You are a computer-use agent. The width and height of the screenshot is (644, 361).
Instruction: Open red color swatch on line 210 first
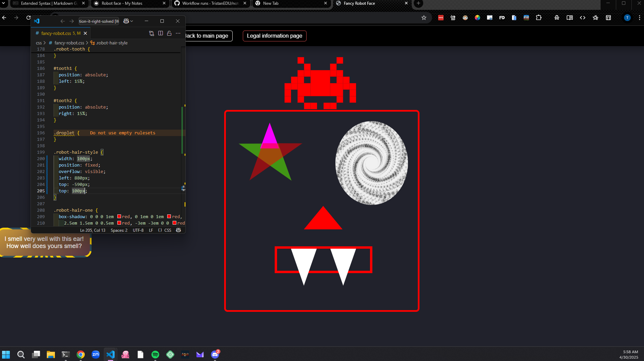point(119,223)
